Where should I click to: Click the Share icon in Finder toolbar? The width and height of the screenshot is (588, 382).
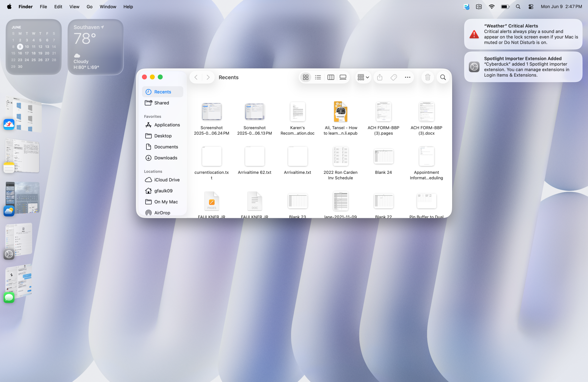coord(380,77)
